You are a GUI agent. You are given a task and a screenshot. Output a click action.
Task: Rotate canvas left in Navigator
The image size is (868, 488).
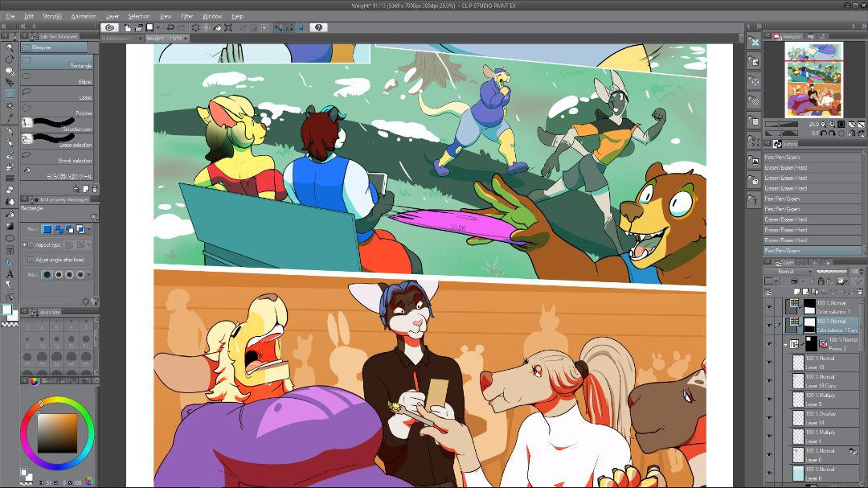pyautogui.click(x=824, y=133)
